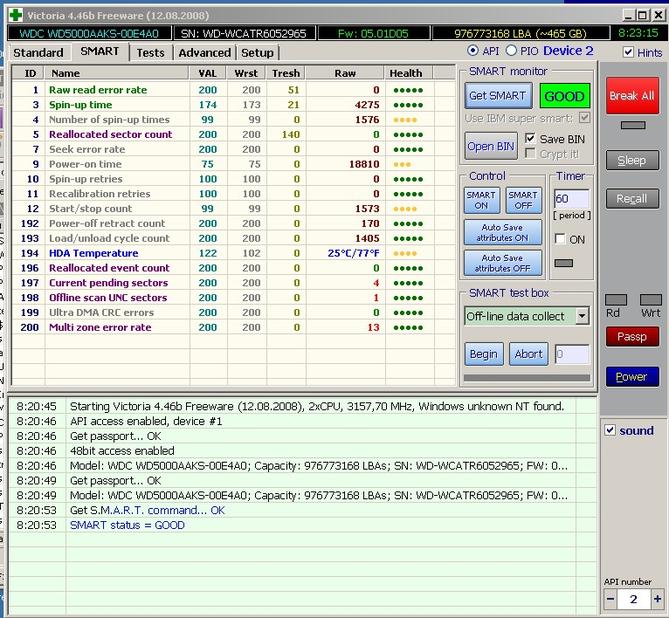Click the Begin test button

[484, 354]
